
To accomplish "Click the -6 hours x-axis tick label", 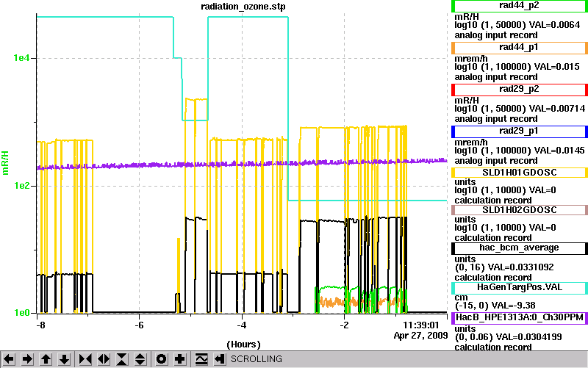I will (139, 325).
